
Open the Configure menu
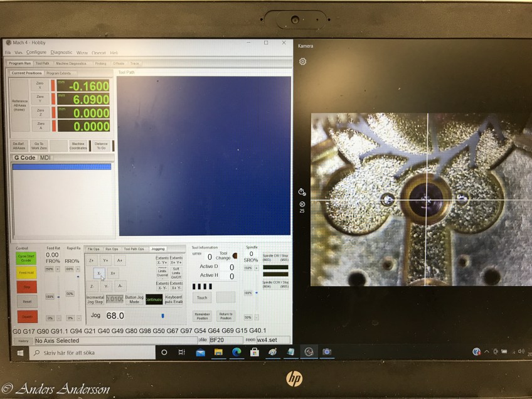[x=36, y=53]
